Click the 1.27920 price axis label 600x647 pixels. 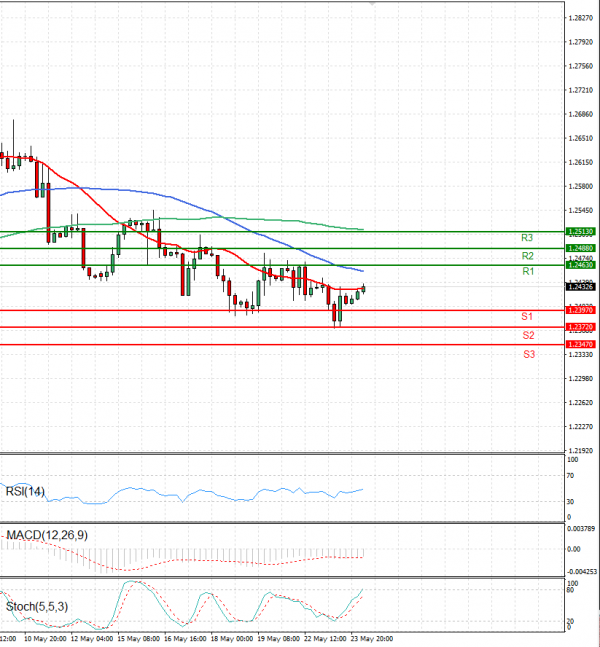point(581,42)
